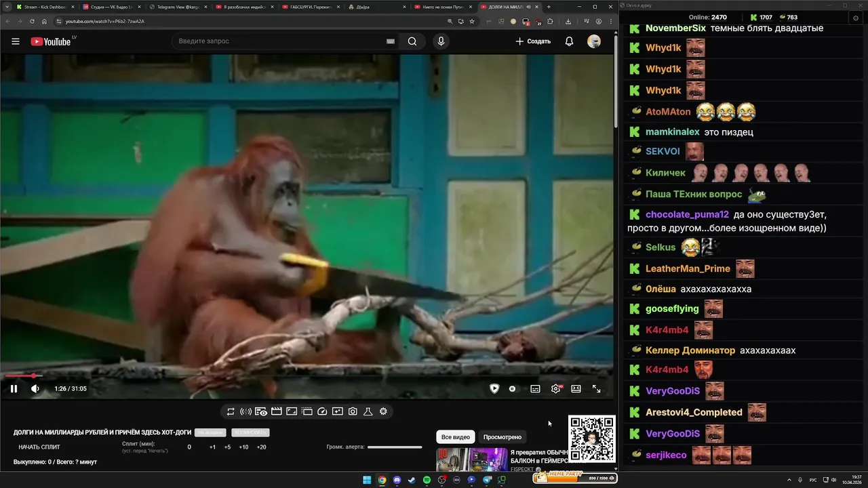The image size is (868, 488).
Task: Click the chat window gear icon
Action: [x=856, y=18]
